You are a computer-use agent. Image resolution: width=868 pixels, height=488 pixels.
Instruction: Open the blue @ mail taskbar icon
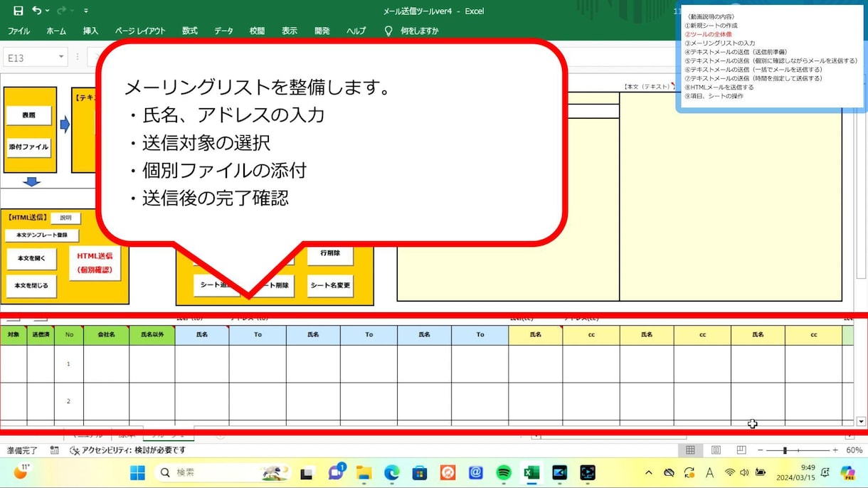(476, 473)
